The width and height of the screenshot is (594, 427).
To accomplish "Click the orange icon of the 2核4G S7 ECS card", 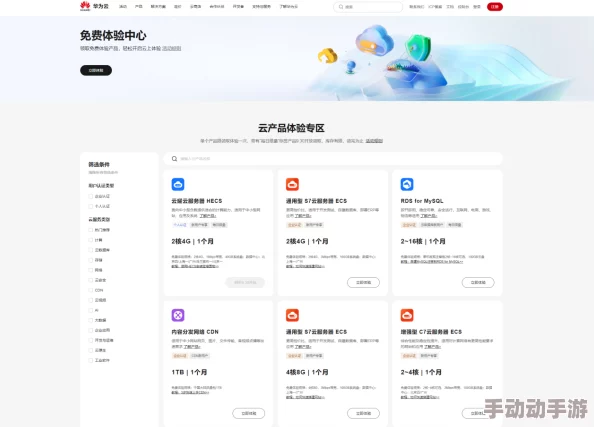I will tap(292, 185).
